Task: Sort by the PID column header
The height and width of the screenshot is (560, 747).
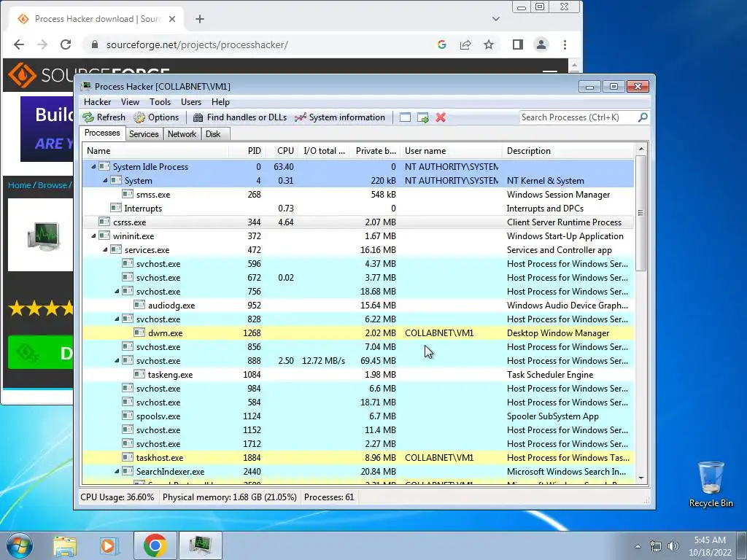Action: pyautogui.click(x=247, y=150)
